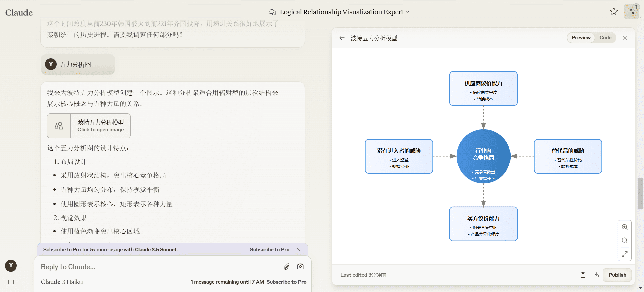Click the page vertical scrollbar thumb

pyautogui.click(x=641, y=194)
